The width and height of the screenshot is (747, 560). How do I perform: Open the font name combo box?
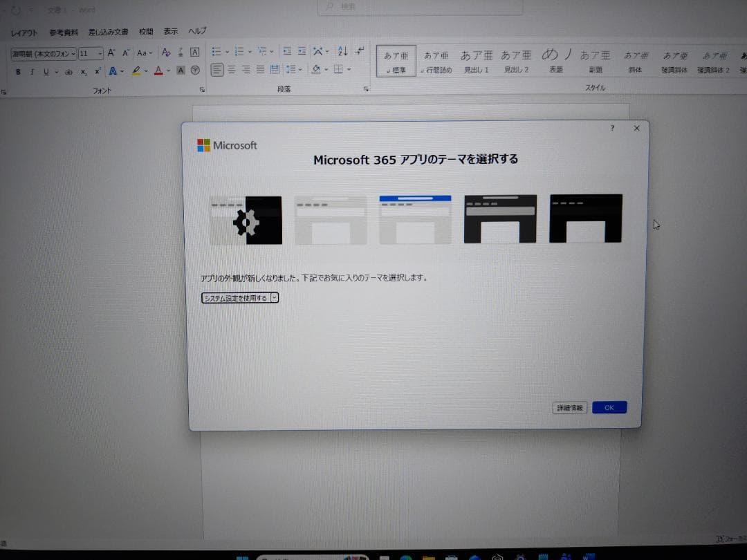click(44, 54)
